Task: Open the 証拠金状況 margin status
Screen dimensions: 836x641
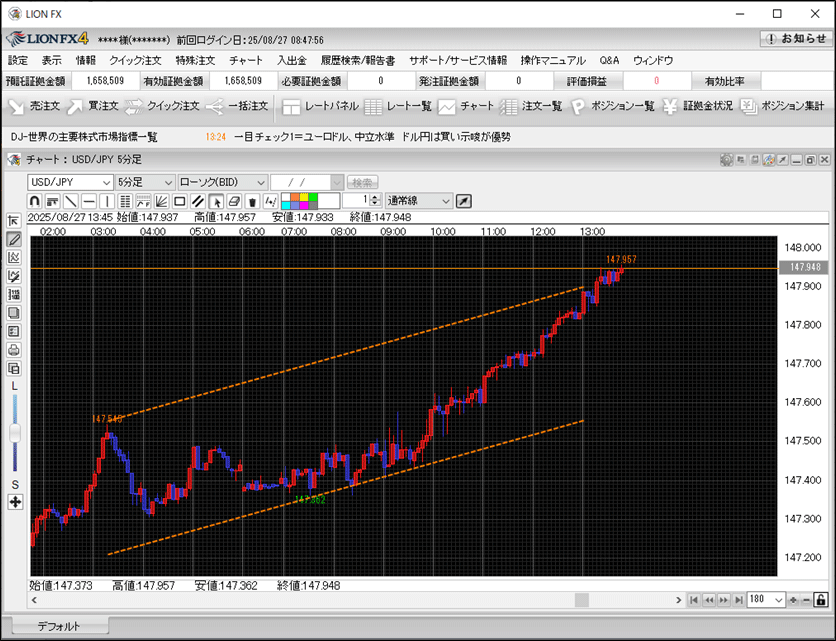Action: coord(698,106)
